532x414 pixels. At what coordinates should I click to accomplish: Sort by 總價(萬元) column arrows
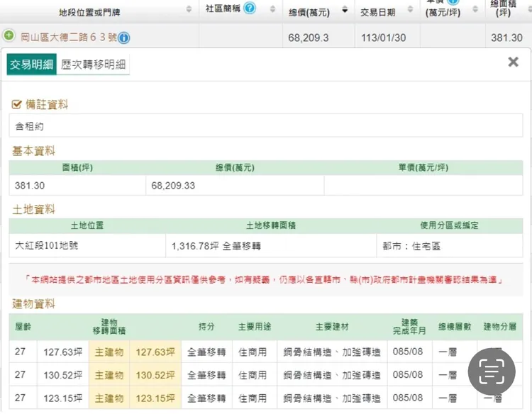[345, 10]
